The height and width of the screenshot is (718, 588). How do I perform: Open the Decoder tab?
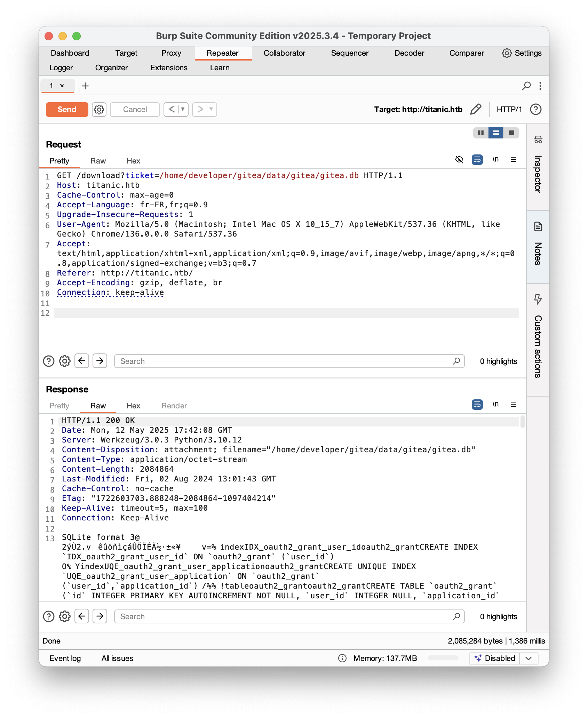(409, 53)
